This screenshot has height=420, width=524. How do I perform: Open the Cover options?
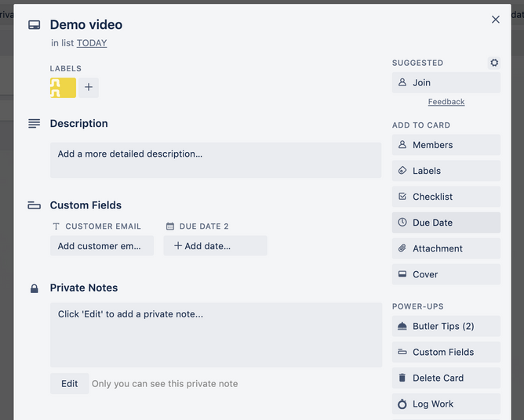(x=446, y=274)
